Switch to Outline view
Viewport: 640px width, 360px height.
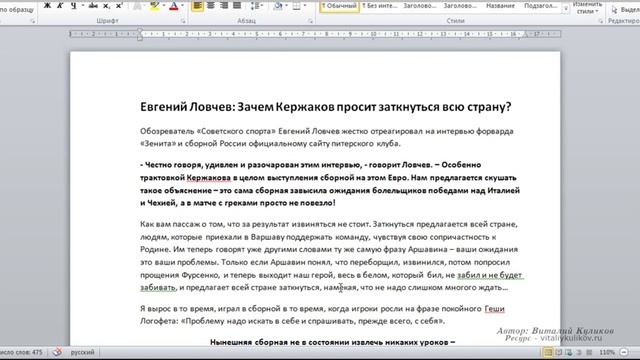click(x=579, y=352)
